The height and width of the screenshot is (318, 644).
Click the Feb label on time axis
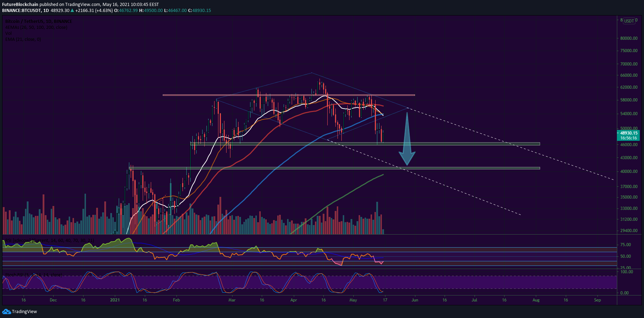pyautogui.click(x=177, y=300)
